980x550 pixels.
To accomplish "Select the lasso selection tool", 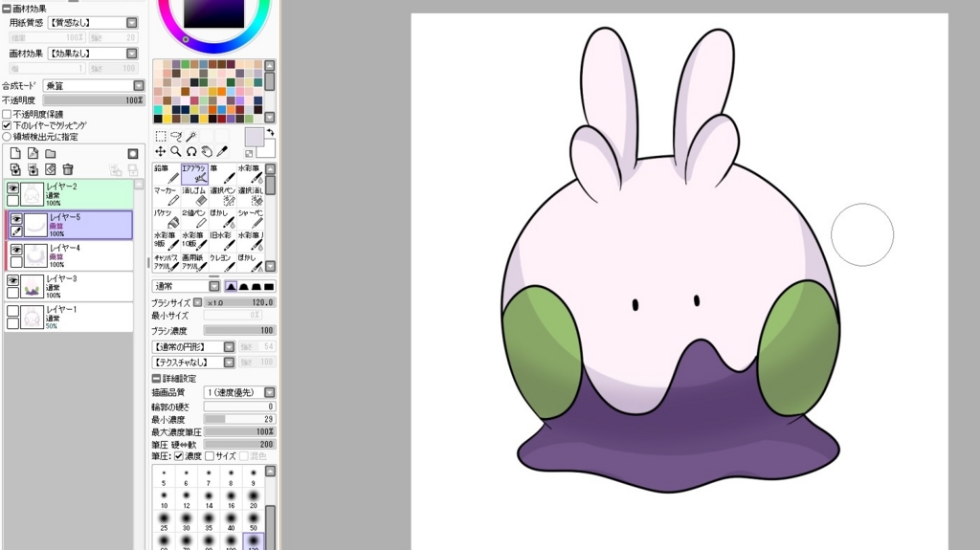I will pos(176,136).
